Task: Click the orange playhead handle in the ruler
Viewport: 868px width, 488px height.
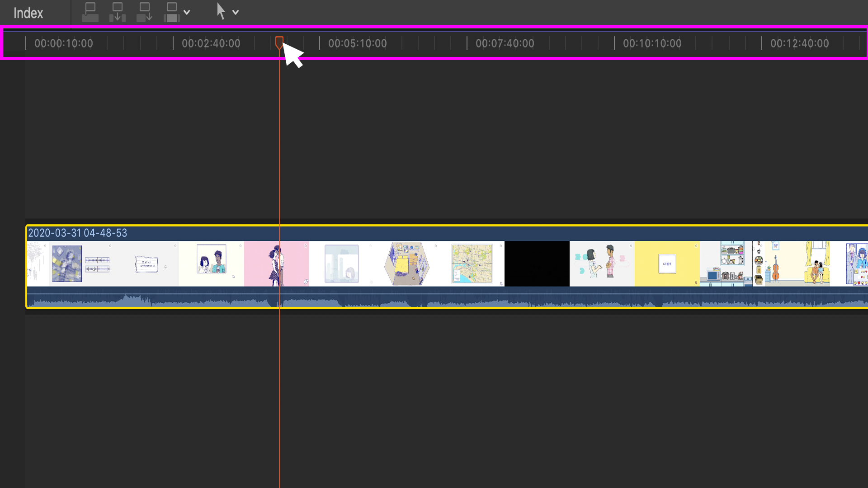Action: (x=279, y=42)
